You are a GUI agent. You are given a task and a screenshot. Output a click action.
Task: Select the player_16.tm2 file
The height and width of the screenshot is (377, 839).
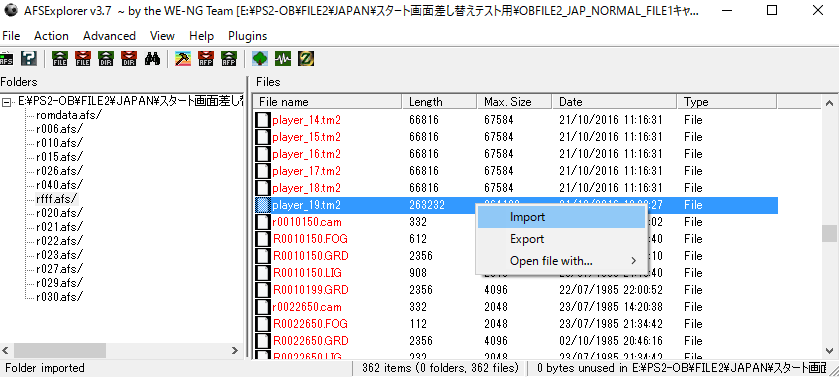click(x=307, y=154)
